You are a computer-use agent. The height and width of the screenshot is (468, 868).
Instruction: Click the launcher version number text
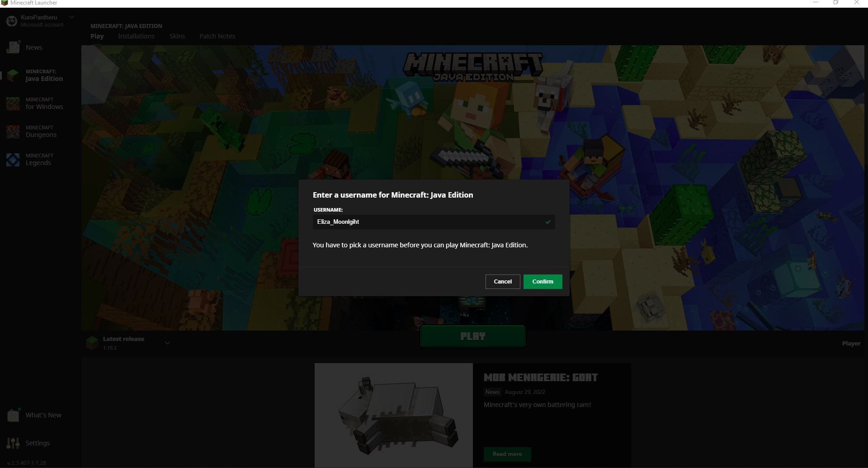coord(27,463)
